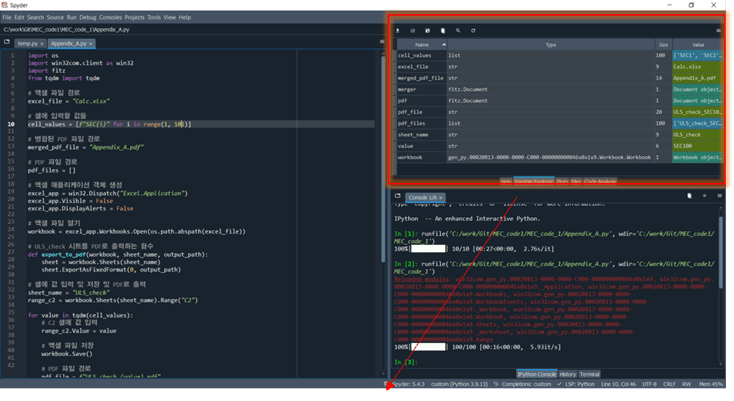Open the Run menu
Viewport: 734px width, 401px height.
71,17
